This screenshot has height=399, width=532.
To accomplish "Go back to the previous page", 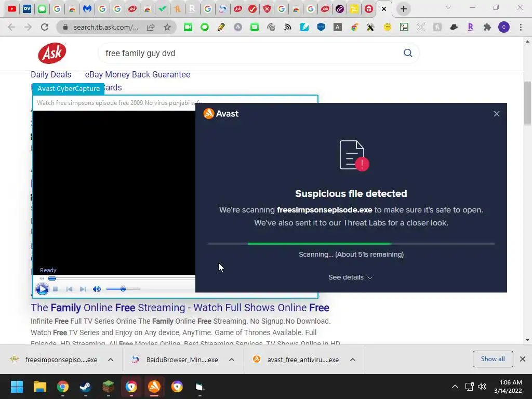I will pyautogui.click(x=11, y=27).
